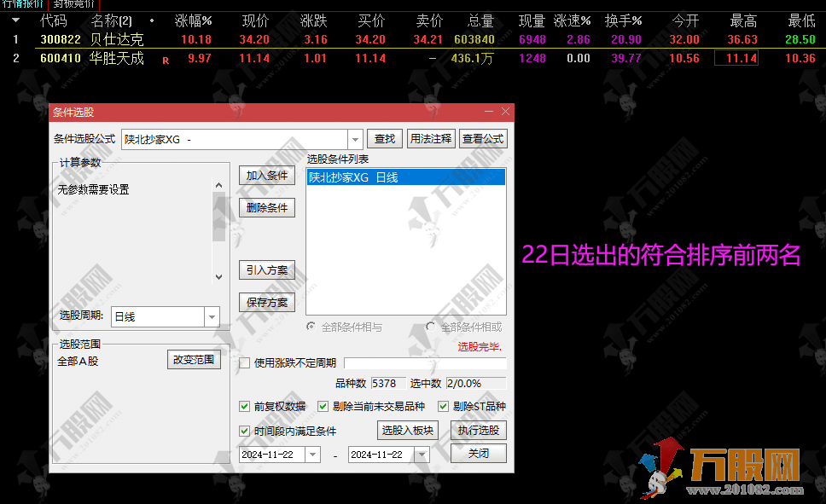Viewport: 826px width, 504px height.
Task: Open 用法注释 usage notes
Action: 431,139
